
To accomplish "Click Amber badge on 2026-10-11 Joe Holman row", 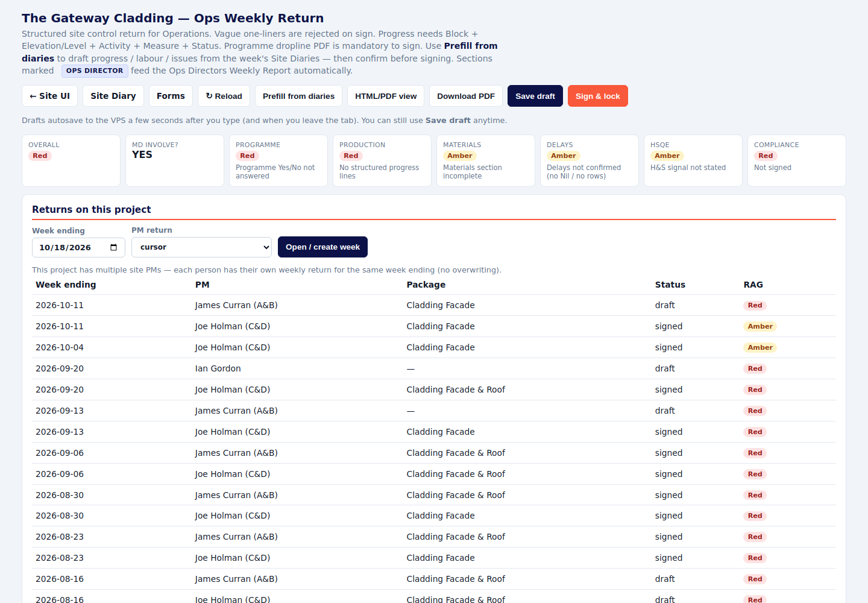I will point(760,326).
